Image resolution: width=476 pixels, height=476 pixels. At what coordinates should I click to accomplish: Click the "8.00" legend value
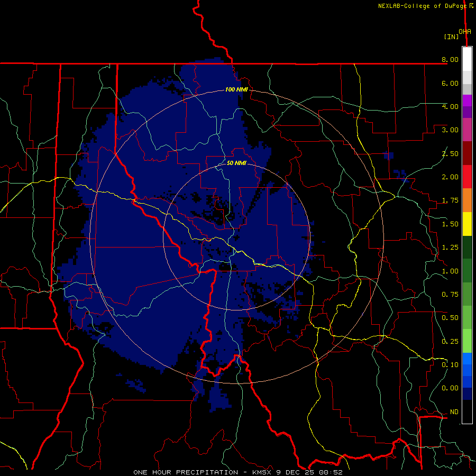[x=450, y=59]
